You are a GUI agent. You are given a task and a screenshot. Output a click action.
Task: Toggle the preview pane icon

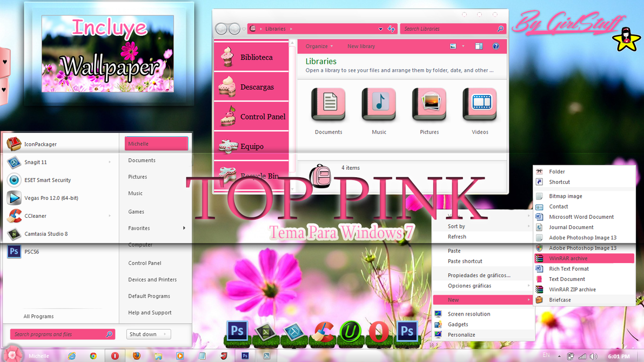479,46
